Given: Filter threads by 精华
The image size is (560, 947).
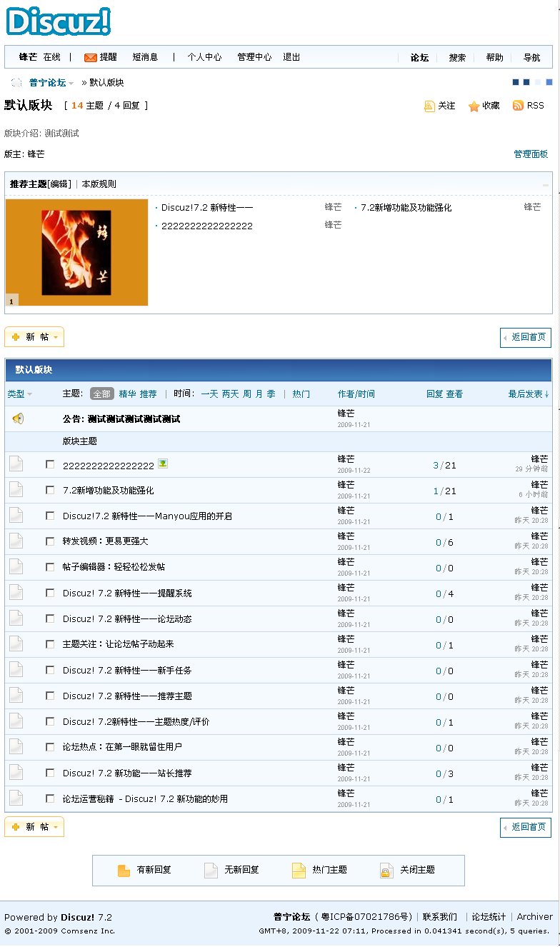Looking at the screenshot, I should pos(127,394).
